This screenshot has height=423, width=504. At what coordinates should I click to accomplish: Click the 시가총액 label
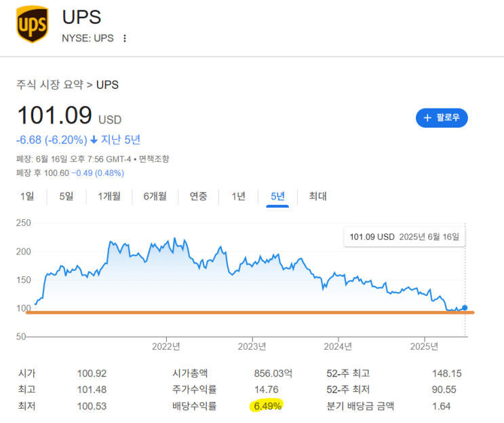(x=190, y=373)
